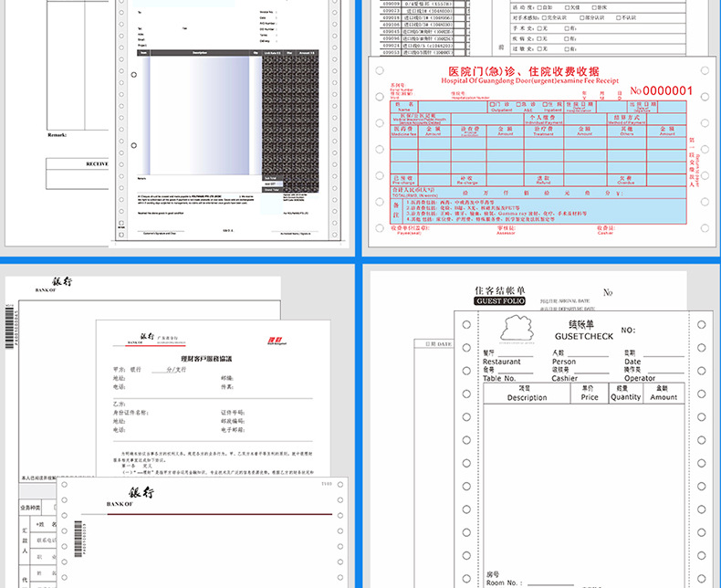
Task: Click the bank calligraphy logo on agreement page
Action: pyautogui.click(x=148, y=337)
